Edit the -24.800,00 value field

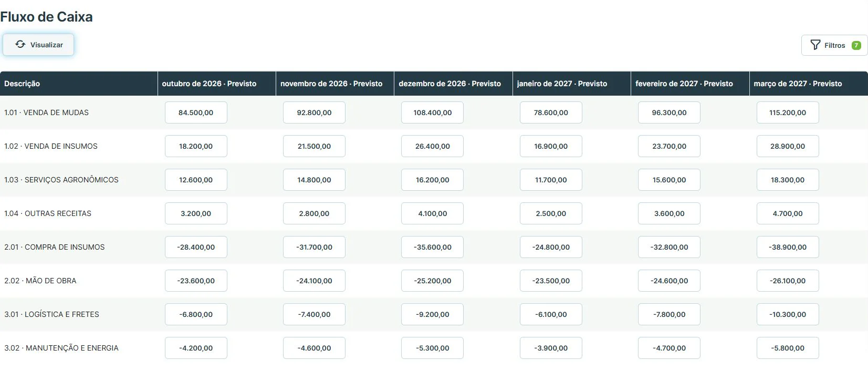(551, 247)
